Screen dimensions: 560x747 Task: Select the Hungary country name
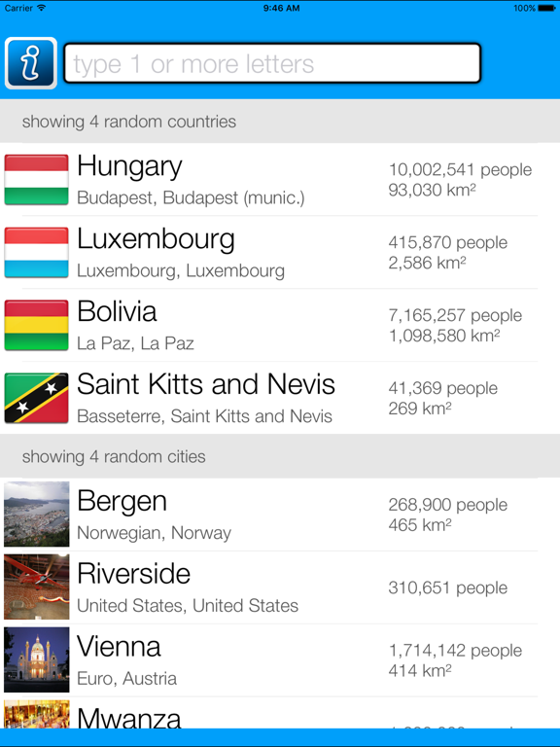tap(129, 166)
